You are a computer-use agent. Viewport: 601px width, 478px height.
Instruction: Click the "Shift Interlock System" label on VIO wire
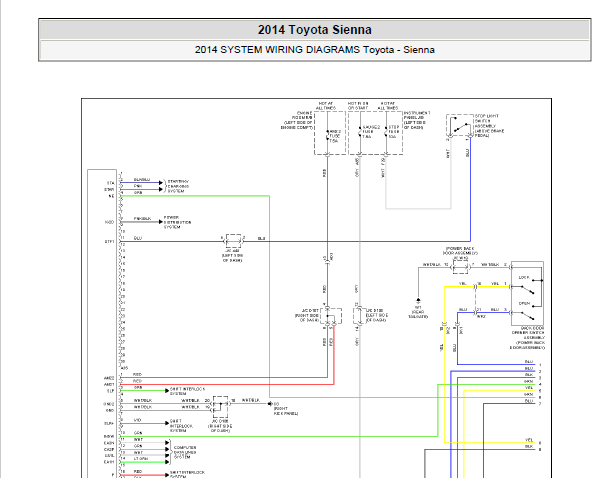click(x=181, y=426)
